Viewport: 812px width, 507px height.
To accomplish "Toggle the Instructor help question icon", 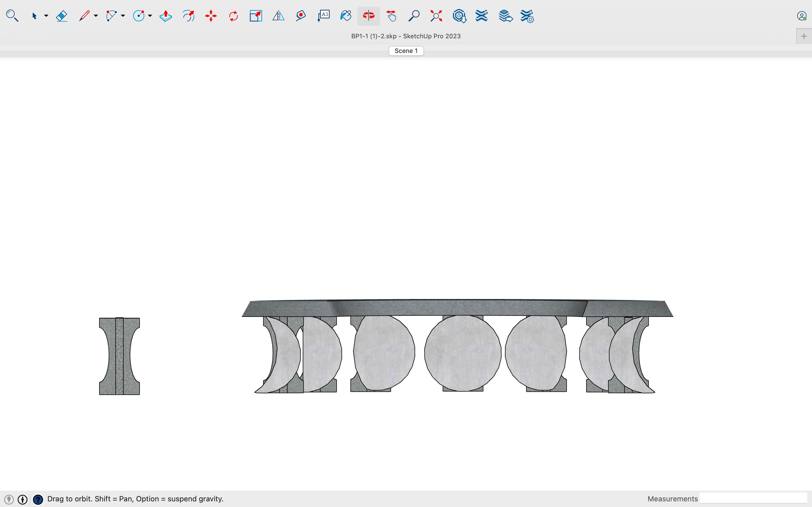I will point(38,499).
